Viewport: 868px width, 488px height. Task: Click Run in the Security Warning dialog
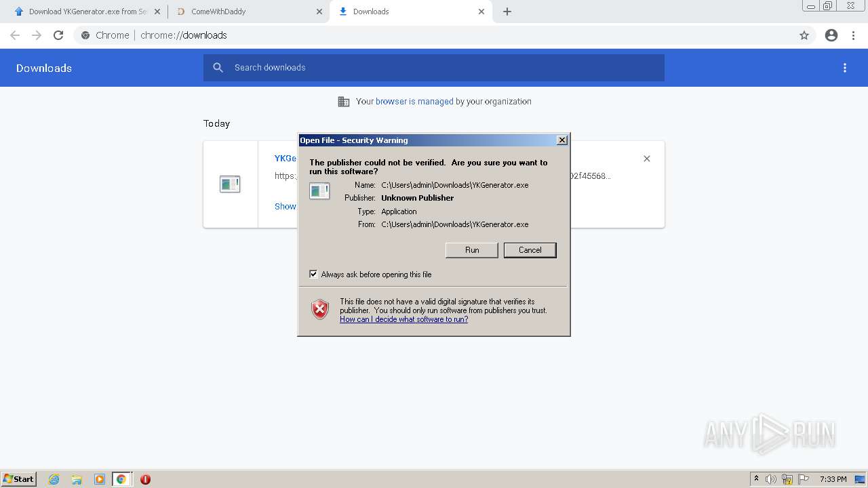472,250
